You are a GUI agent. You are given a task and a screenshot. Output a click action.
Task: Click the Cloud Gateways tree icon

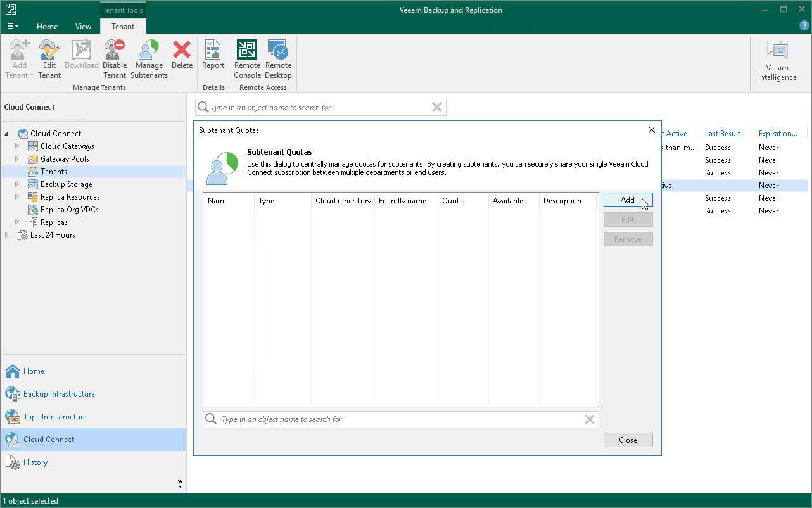[33, 146]
